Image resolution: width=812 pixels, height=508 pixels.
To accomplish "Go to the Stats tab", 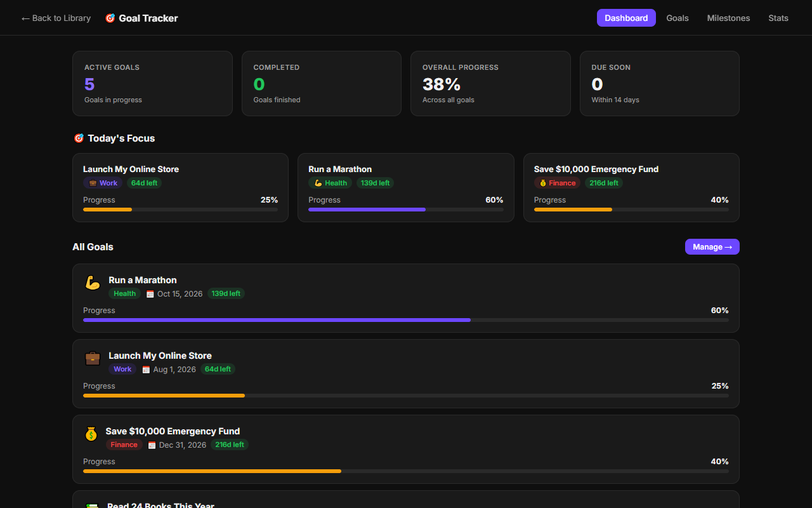I will [x=778, y=18].
